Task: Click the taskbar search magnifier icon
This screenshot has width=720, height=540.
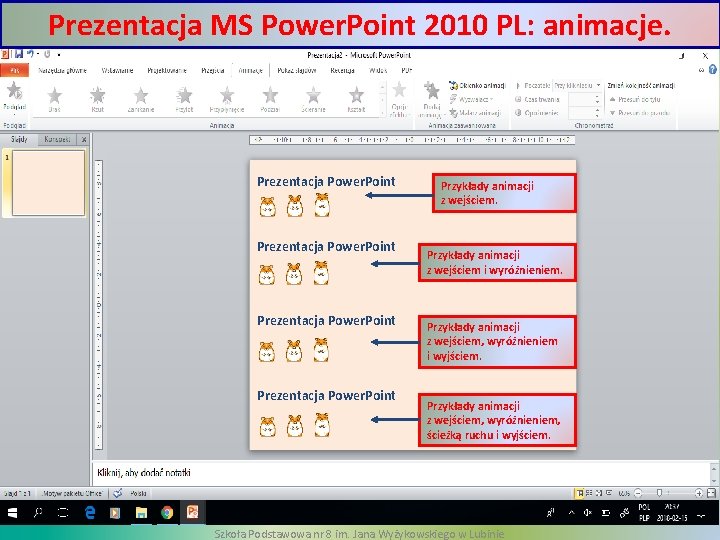Action: [38, 512]
